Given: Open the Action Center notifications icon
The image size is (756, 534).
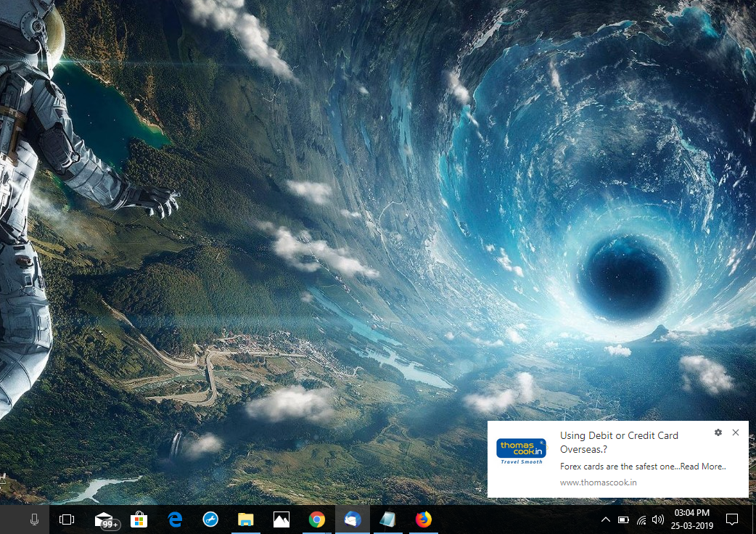Looking at the screenshot, I should tap(732, 519).
